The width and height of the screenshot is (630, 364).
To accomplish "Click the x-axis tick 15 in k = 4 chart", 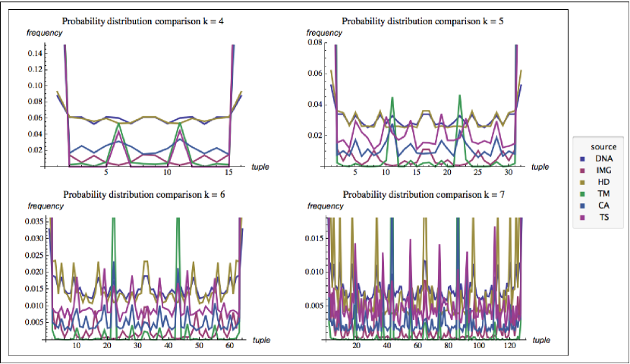I will (228, 173).
